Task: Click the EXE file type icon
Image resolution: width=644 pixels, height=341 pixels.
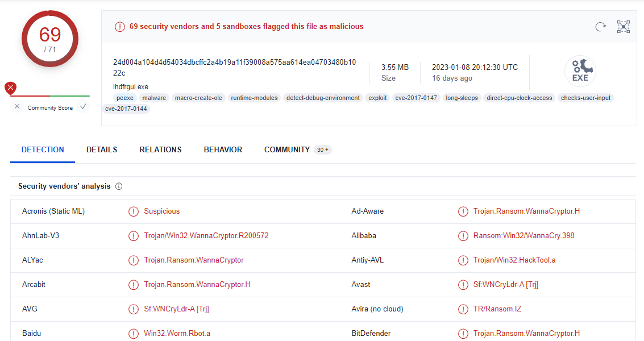Action: pos(580,71)
